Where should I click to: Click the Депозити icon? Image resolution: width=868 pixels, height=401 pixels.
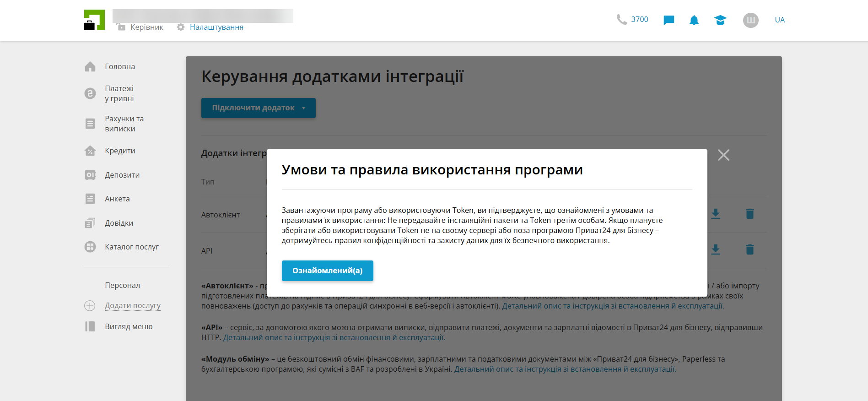[x=90, y=175]
